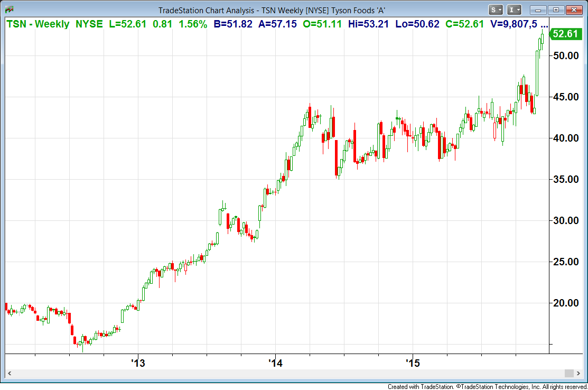Click the green 52.61 last price marker
Screen dimensions: 588x390
tap(565, 34)
